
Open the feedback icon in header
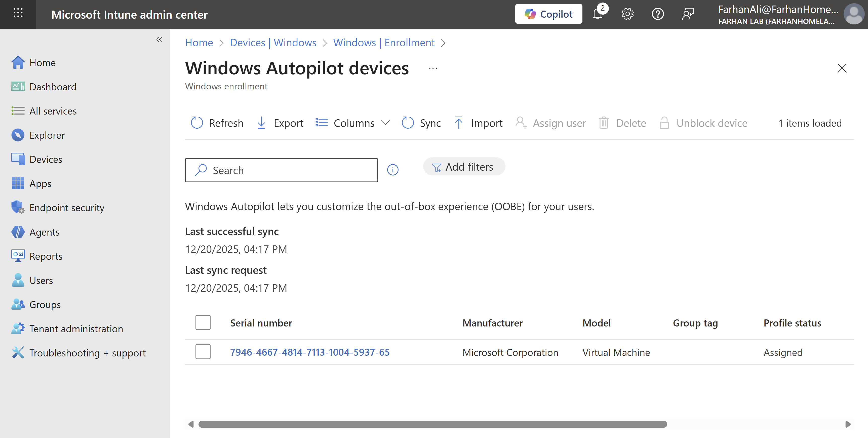tap(688, 14)
